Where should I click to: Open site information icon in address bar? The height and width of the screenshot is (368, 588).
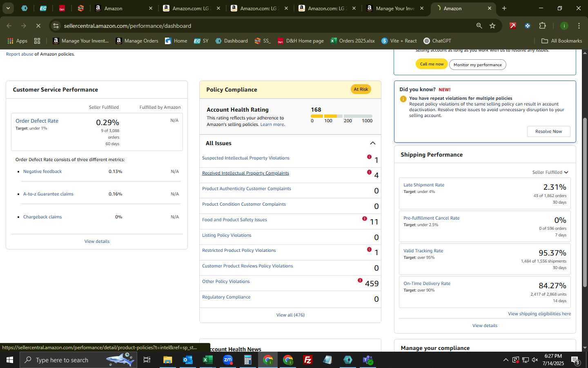(56, 26)
